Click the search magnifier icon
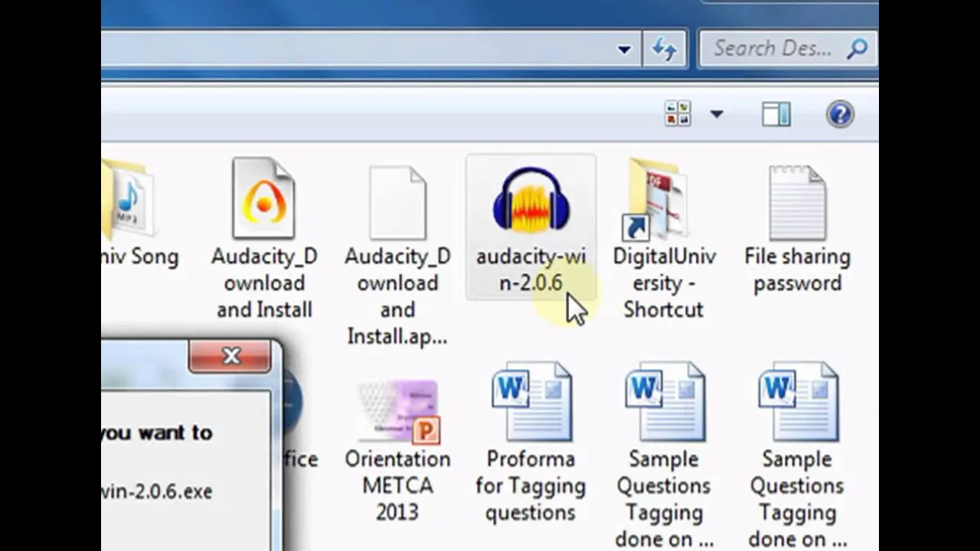The width and height of the screenshot is (980, 551). tap(857, 49)
